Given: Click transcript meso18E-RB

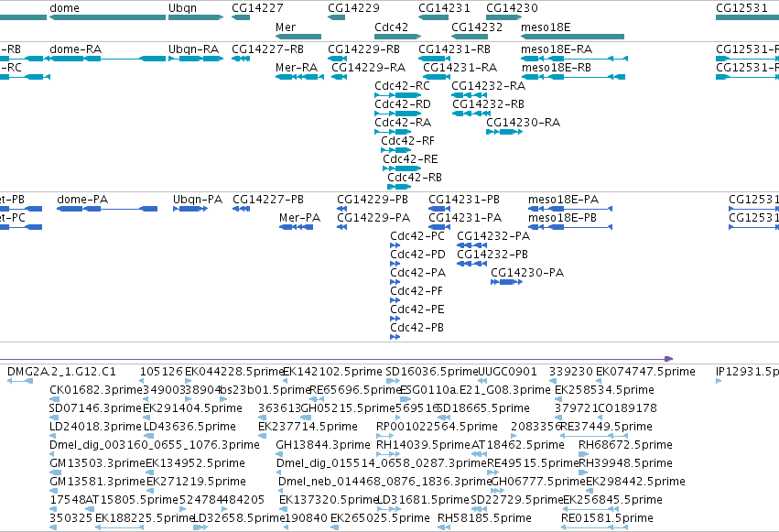Looking at the screenshot, I should 573,77.
